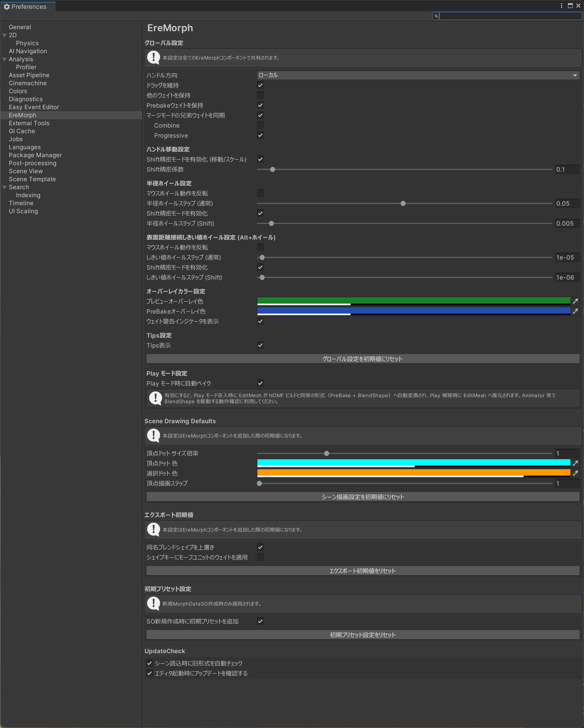Toggle ウェイト警告インジケータを表示
Screen dimensions: 584x728
[260, 321]
